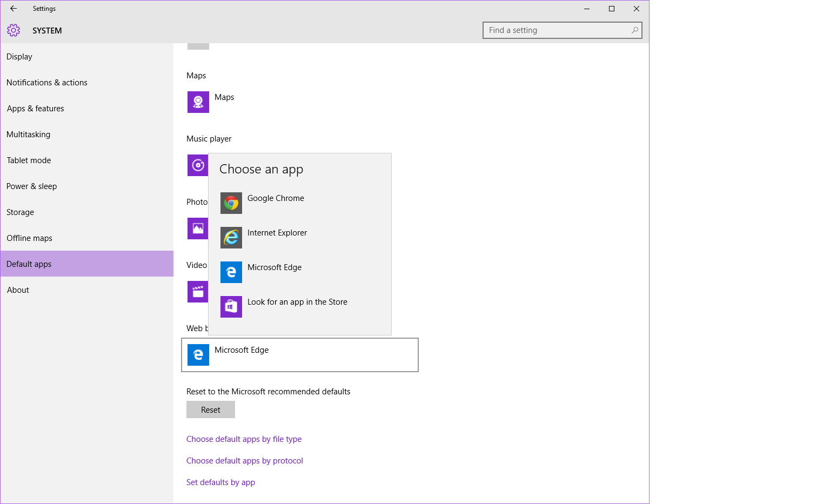
Task: Click the Photo viewer app icon
Action: pos(198,229)
